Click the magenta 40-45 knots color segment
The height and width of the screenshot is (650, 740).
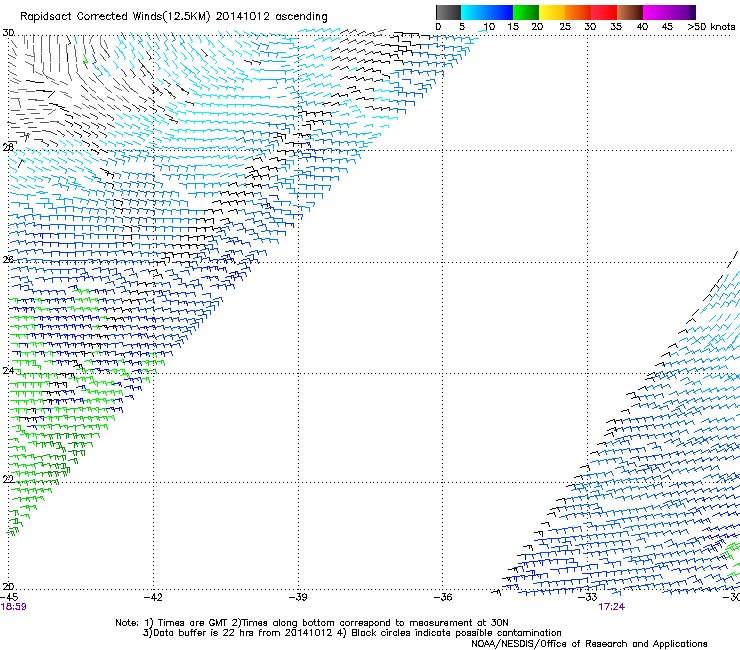(x=656, y=12)
